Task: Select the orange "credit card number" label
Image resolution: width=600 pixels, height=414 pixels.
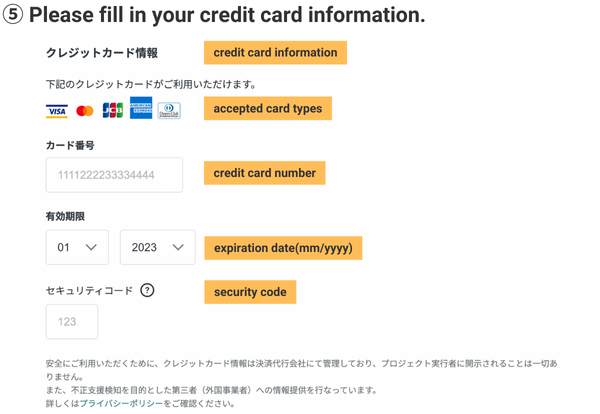Action: point(264,173)
